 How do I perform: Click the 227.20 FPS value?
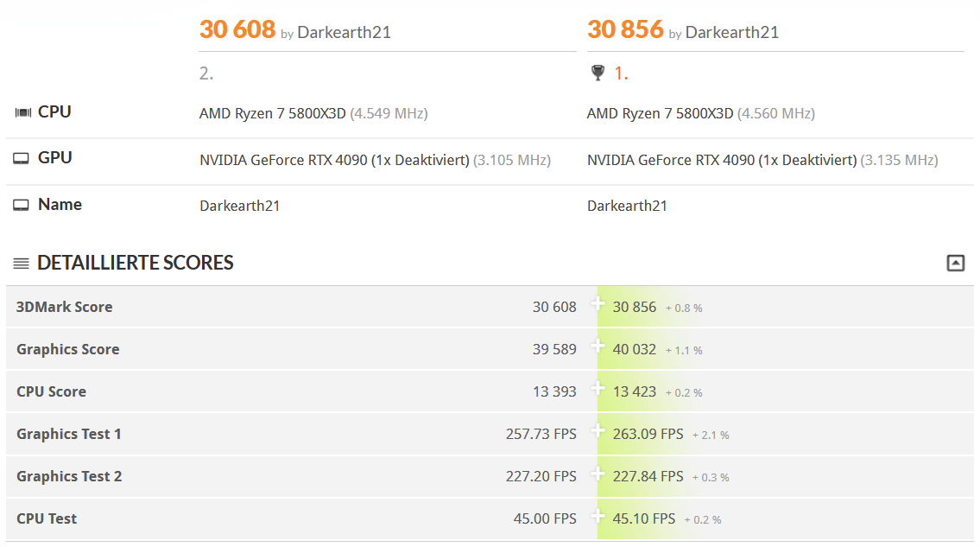pos(541,477)
